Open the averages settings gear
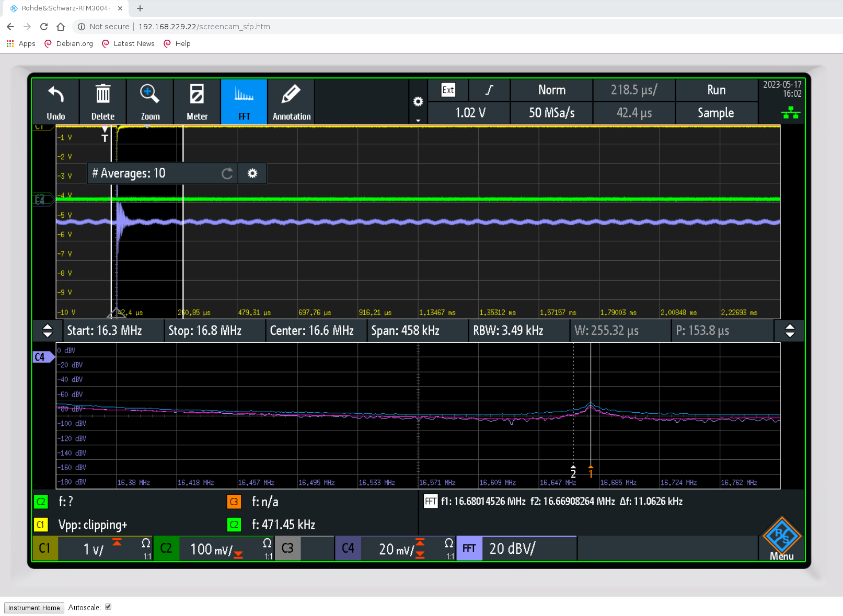Viewport: 843px width, 616px height. click(252, 173)
